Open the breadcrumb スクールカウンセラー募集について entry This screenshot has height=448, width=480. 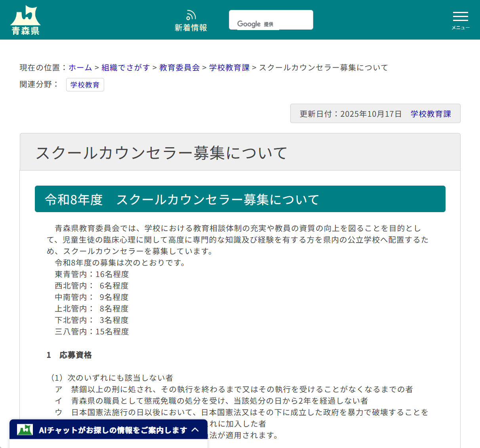pyautogui.click(x=323, y=68)
